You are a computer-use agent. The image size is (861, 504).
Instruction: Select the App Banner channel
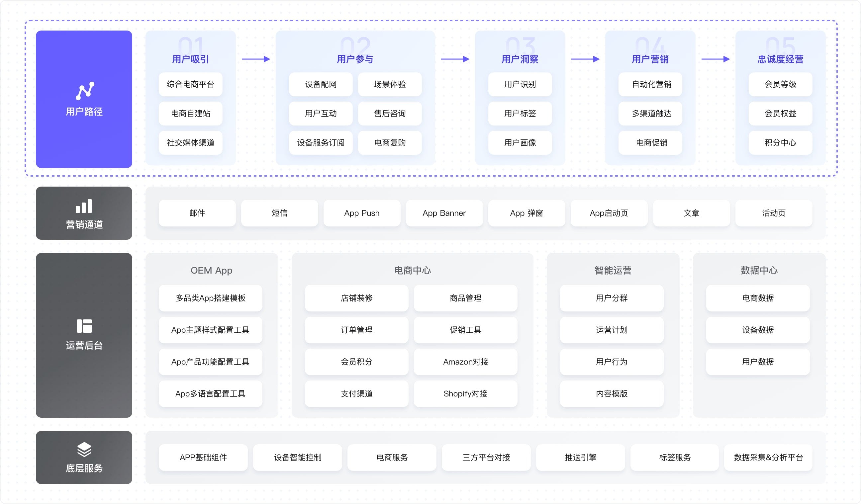tap(444, 213)
